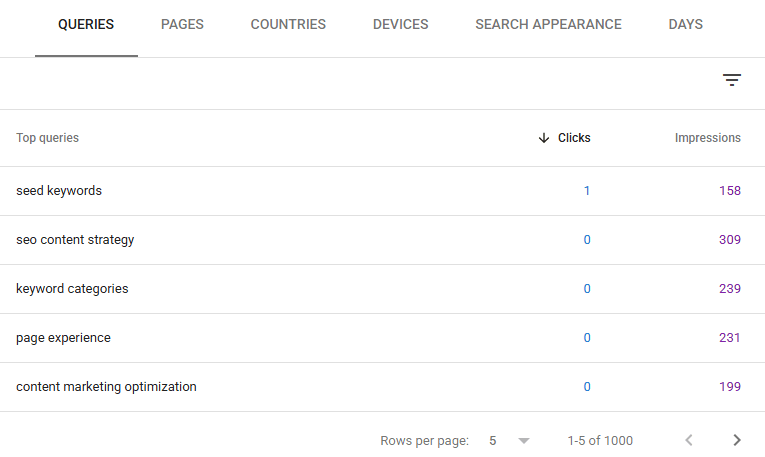Switch to the Pages tab
This screenshot has width=765, height=457.
point(182,24)
